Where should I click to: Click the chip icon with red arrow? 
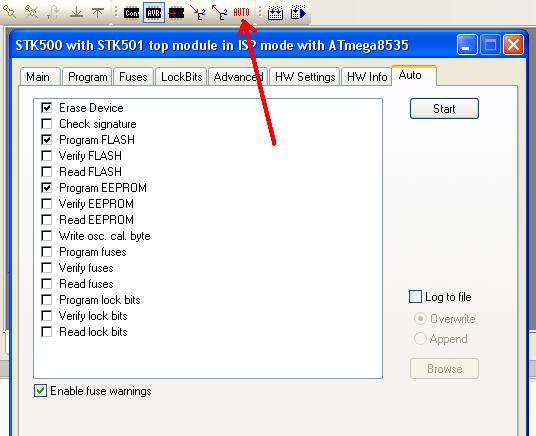click(176, 13)
